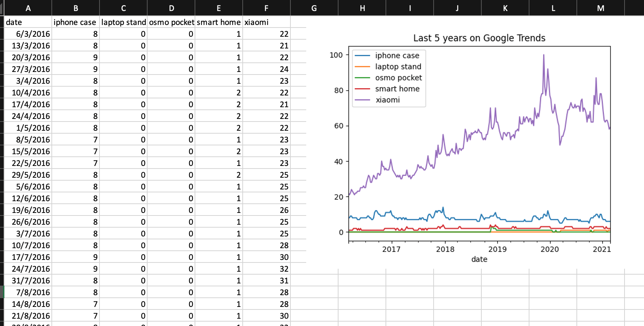
Task: Select column M header
Action: tap(601, 8)
